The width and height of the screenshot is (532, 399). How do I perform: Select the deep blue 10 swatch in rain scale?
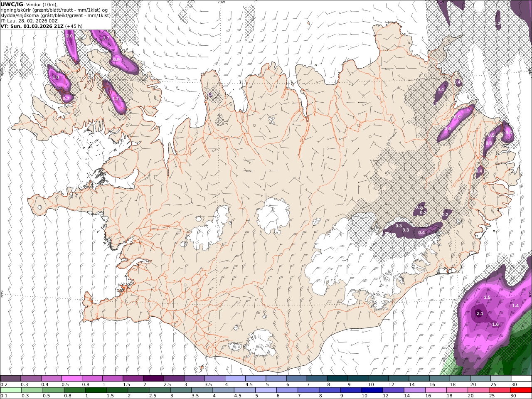pyautogui.click(x=372, y=390)
